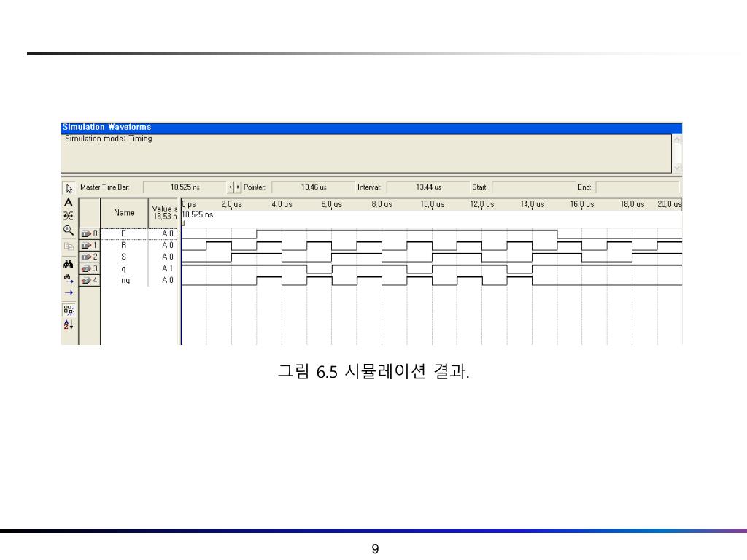Click the Name column header

pyautogui.click(x=124, y=213)
